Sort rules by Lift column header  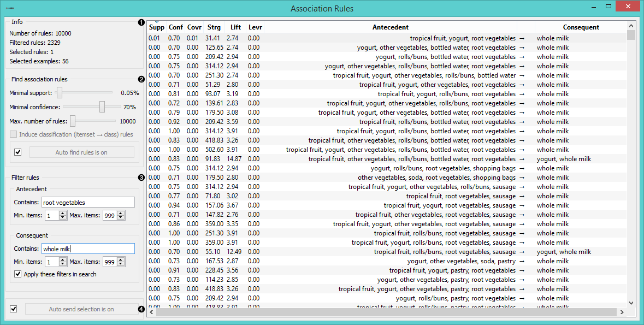[x=236, y=27]
